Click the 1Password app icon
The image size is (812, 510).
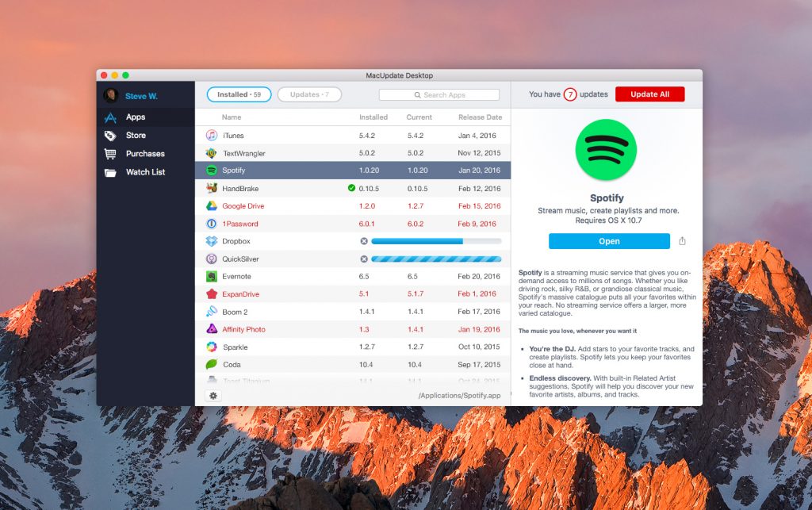tap(211, 224)
